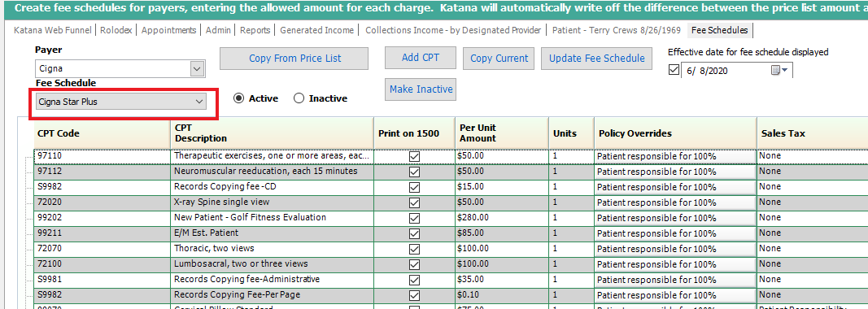Open Policy Overrides for CPT 99211
Image resolution: width=868 pixels, height=309 pixels.
(x=675, y=233)
